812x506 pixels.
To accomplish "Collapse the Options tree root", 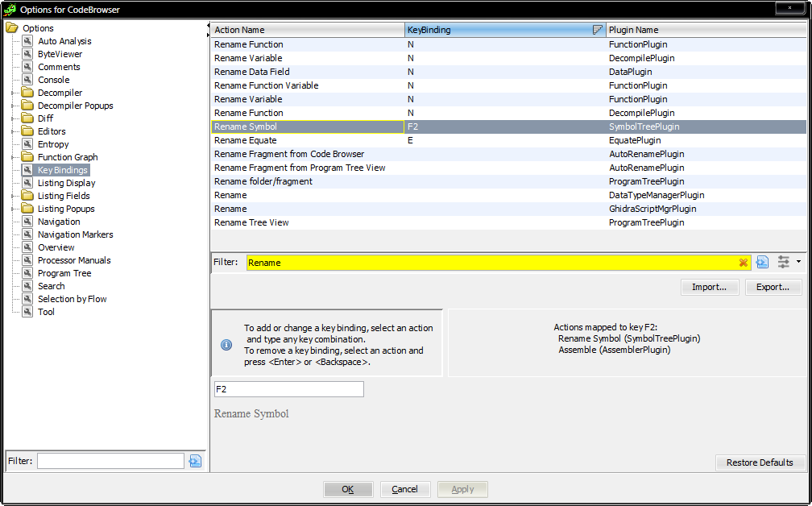I will (10, 27).
